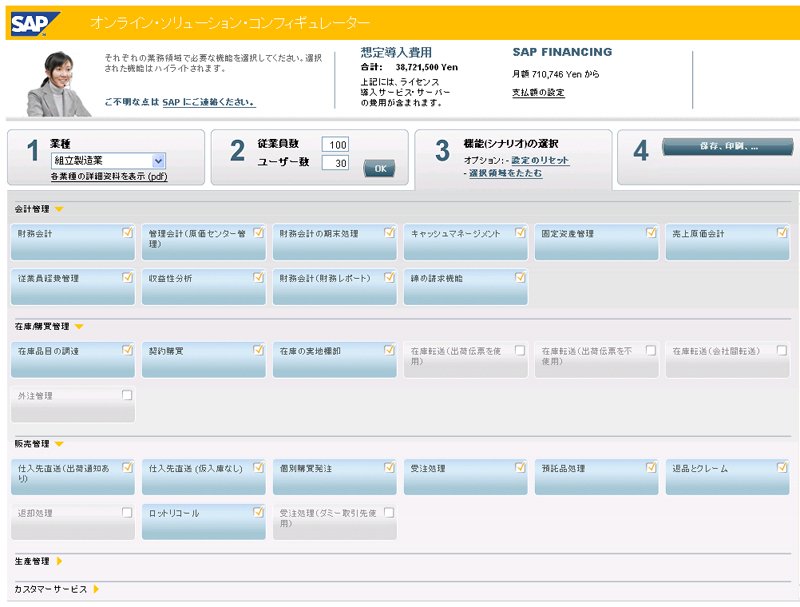Screen dimensions: 800x607
Task: Uncheck the 個別購買発注 checkbox
Action: [x=389, y=467]
